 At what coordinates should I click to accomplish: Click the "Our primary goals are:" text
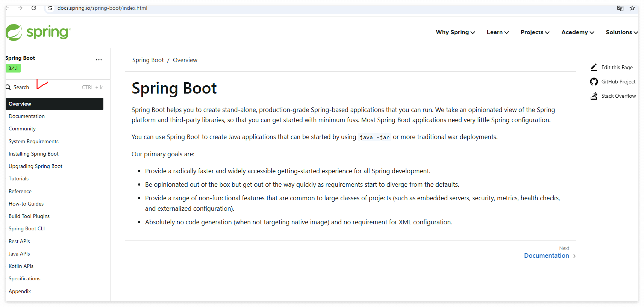point(163,154)
